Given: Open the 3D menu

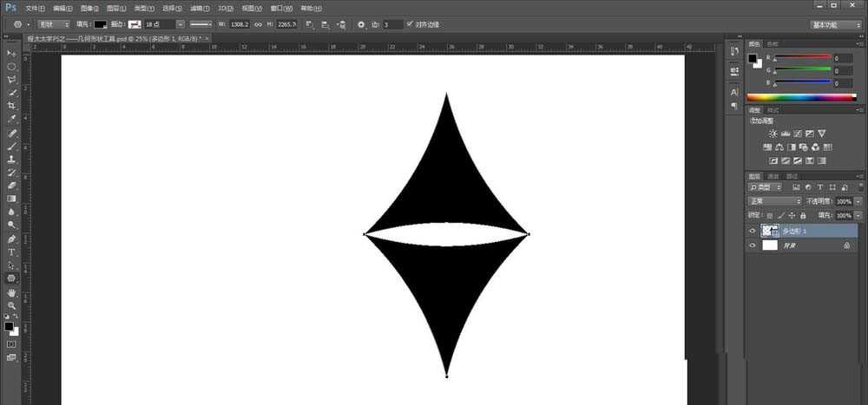Looking at the screenshot, I should point(226,9).
